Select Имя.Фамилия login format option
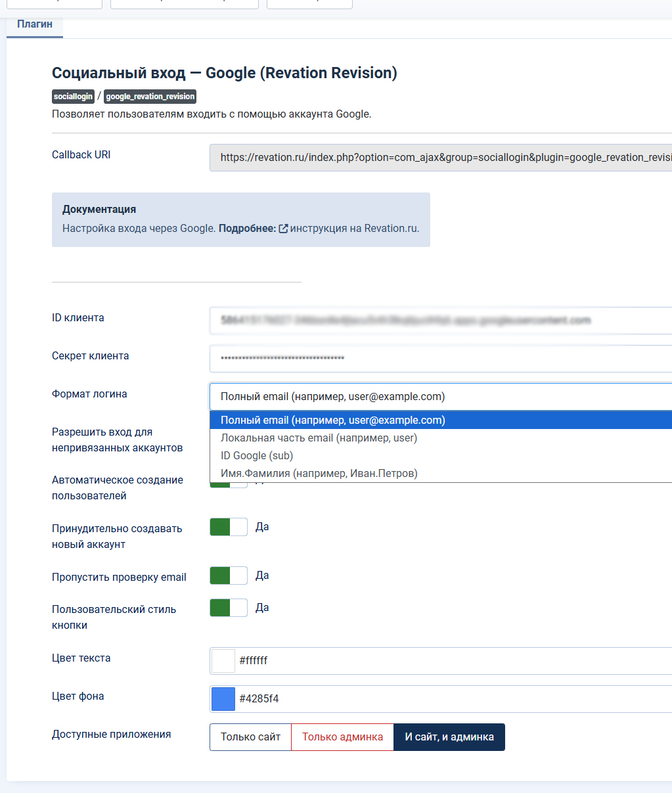This screenshot has width=672, height=793. pos(440,474)
